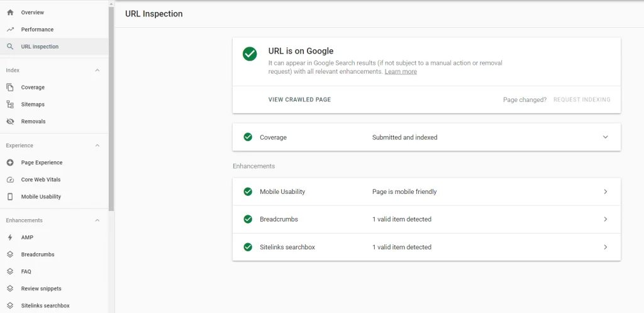Open Review snippets report

click(x=54, y=288)
